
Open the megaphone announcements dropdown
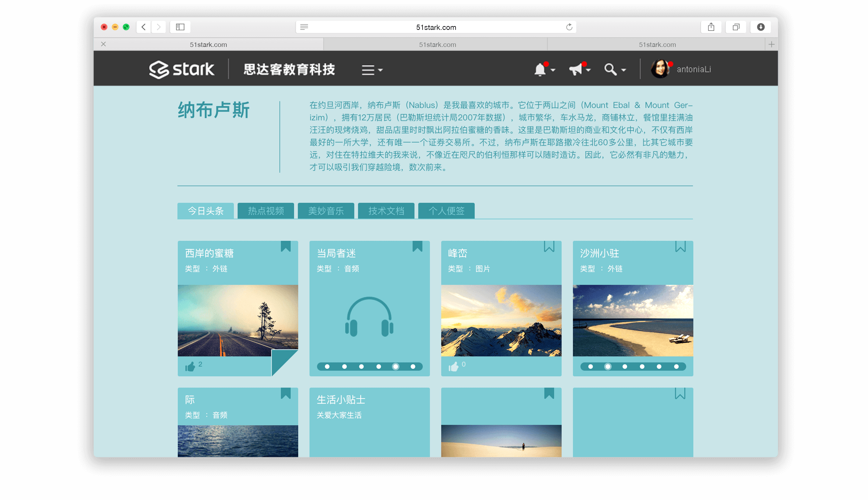coord(579,69)
